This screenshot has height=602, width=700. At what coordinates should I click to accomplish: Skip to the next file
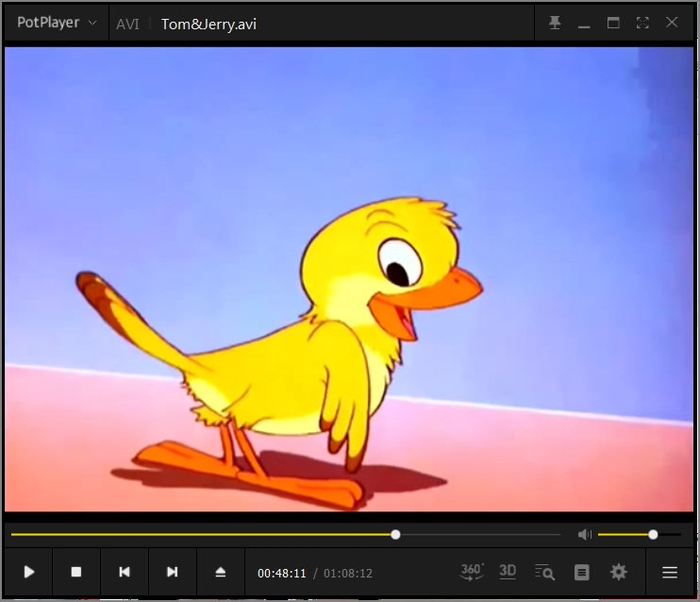pyautogui.click(x=173, y=572)
